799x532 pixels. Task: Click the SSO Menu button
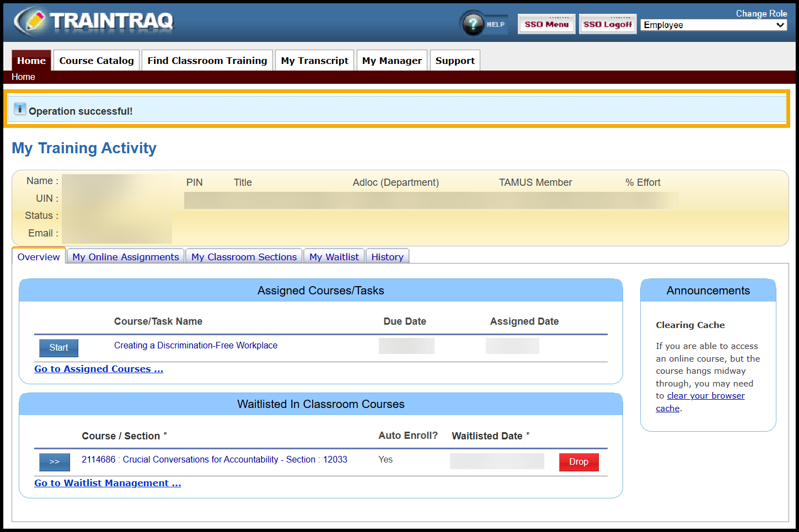point(546,24)
